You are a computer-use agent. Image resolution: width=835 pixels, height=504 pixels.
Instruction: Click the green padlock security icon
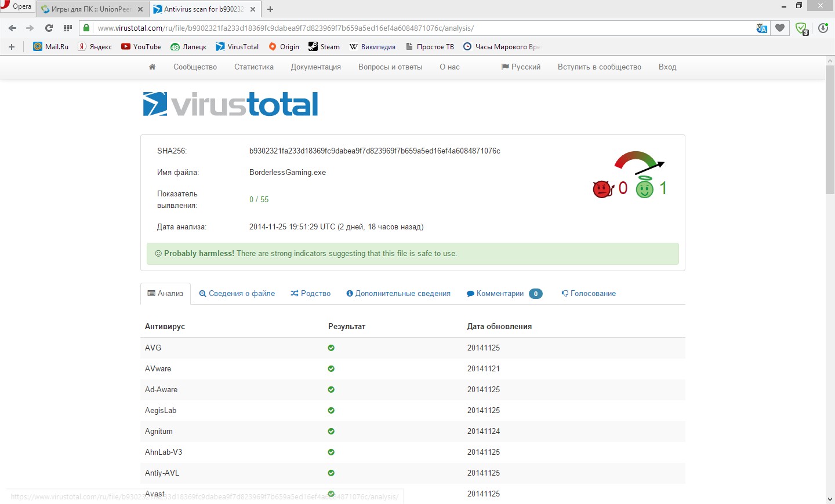(x=86, y=28)
